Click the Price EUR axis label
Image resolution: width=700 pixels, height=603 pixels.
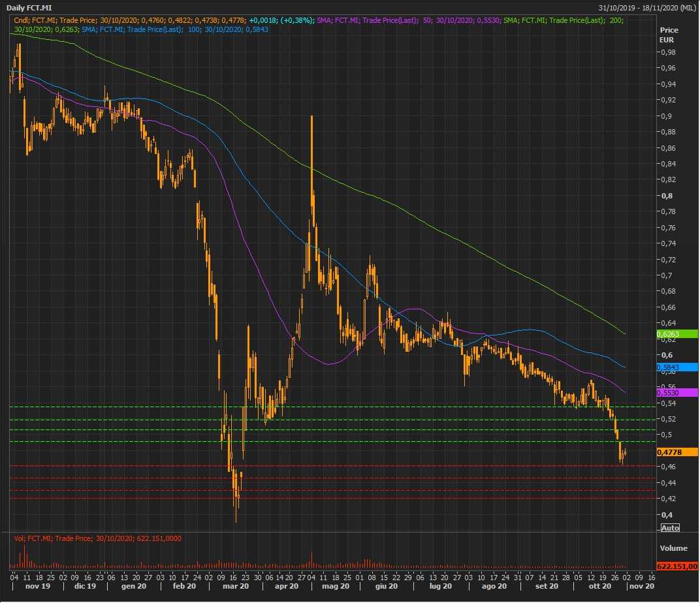(x=669, y=35)
